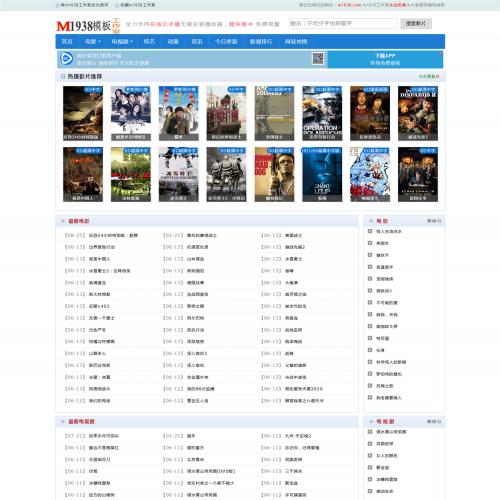Open the OPERATION movie poster

(322, 113)
